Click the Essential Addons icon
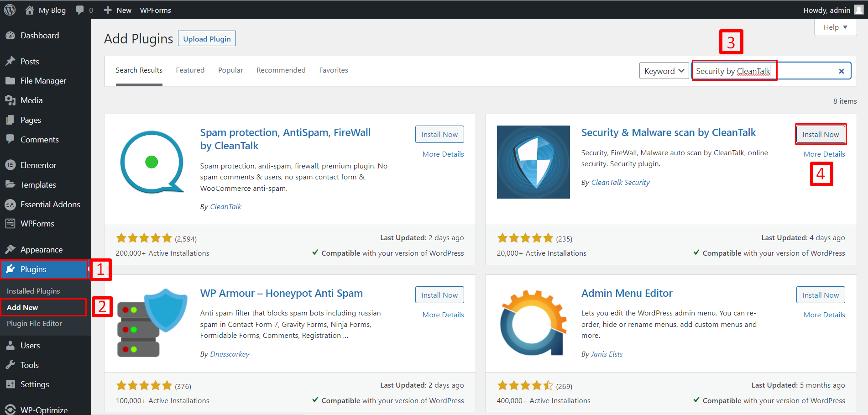The image size is (868, 415). (10, 205)
